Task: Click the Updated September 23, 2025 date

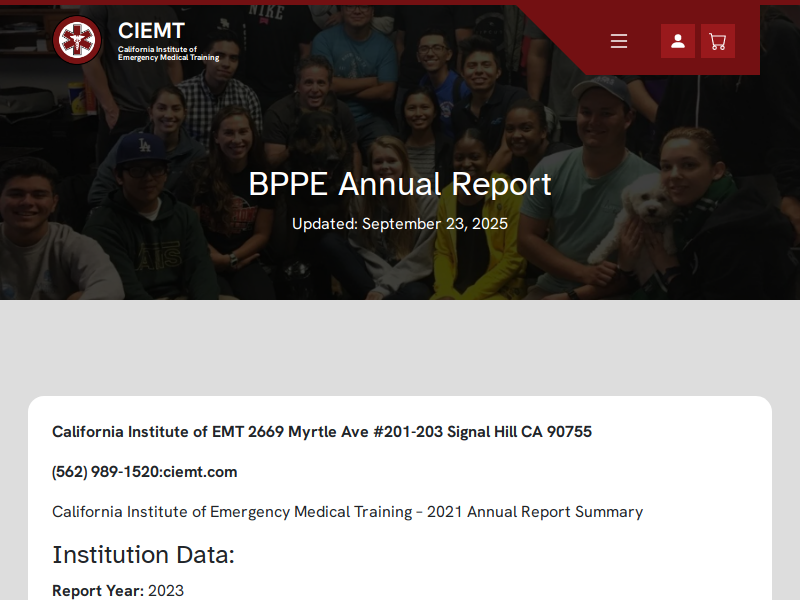Action: (400, 224)
